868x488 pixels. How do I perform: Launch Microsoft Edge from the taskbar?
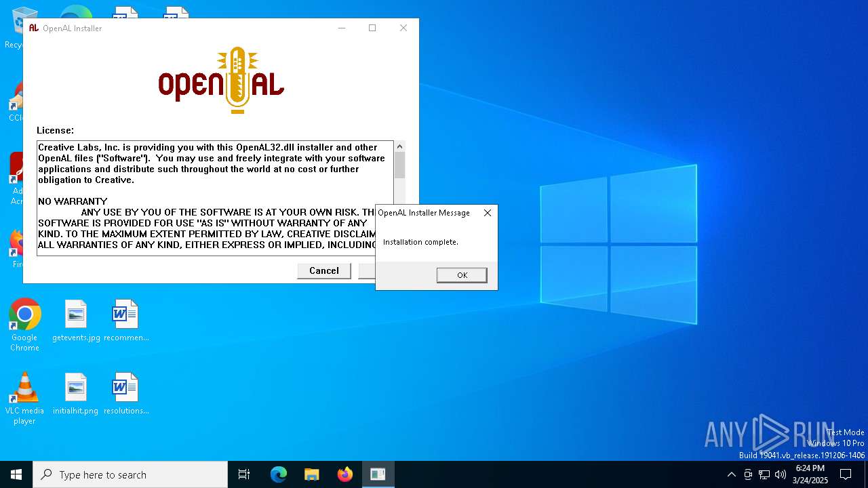click(279, 474)
